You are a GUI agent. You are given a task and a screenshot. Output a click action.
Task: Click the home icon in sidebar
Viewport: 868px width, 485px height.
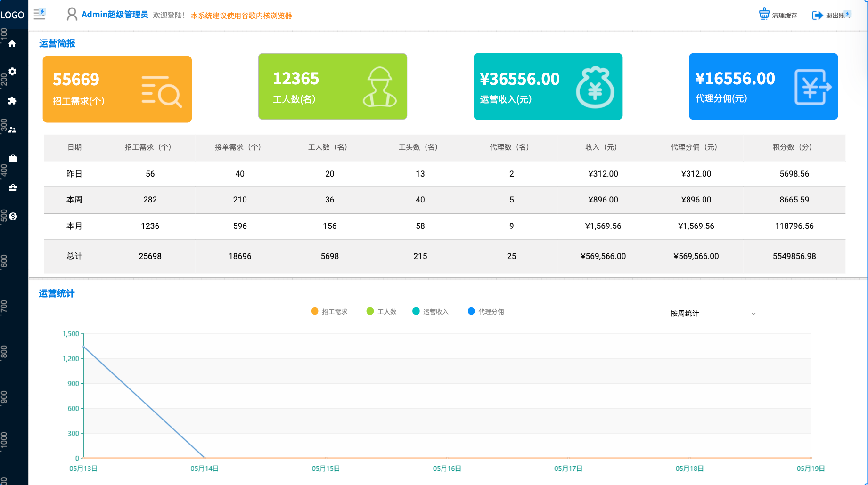(x=12, y=43)
